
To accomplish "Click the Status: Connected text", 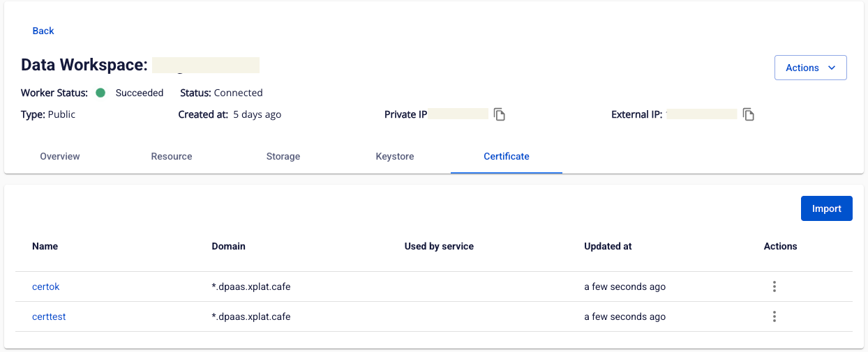I will pyautogui.click(x=221, y=93).
